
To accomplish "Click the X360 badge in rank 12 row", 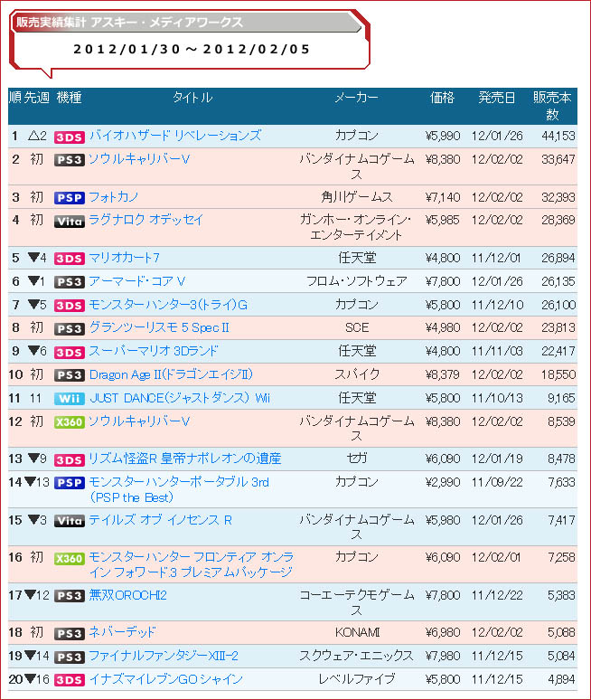I will [x=70, y=422].
